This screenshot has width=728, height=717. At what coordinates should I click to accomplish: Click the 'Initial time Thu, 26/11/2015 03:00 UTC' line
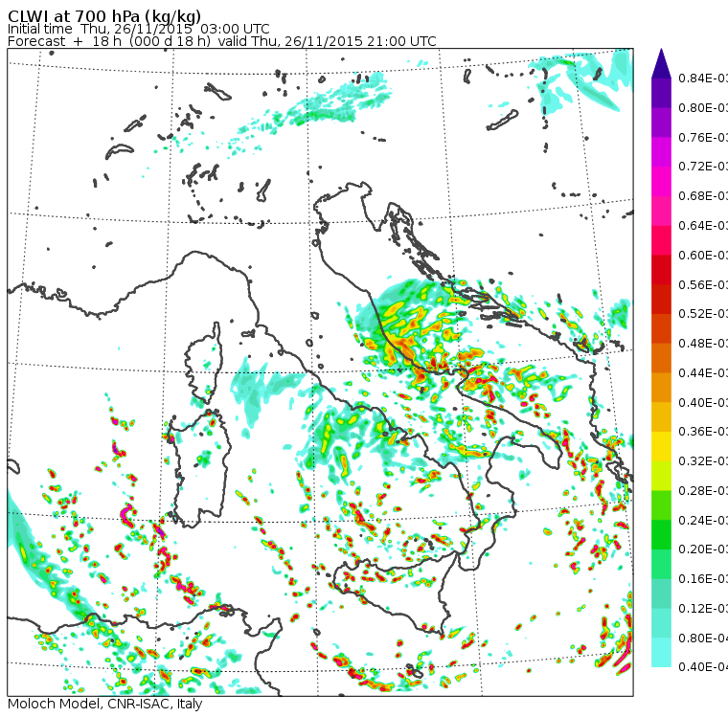[x=138, y=29]
